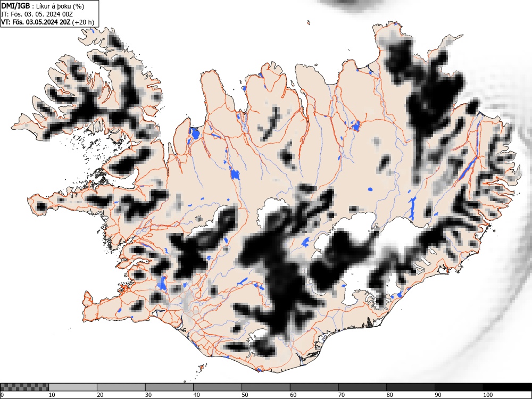Image resolution: width=532 pixels, height=399 pixels.
Task: Click the legend label "80"
Action: (389, 395)
